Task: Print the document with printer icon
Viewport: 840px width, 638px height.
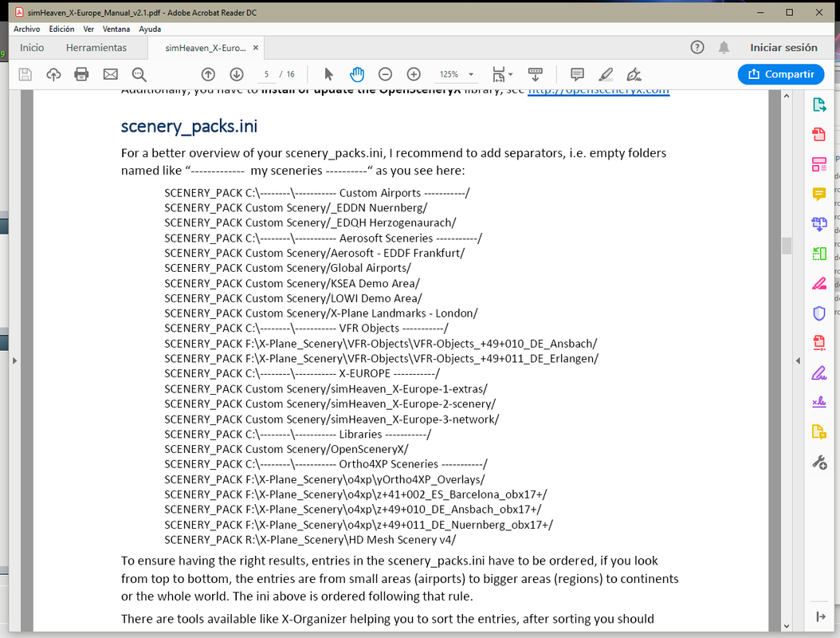Action: 81,74
